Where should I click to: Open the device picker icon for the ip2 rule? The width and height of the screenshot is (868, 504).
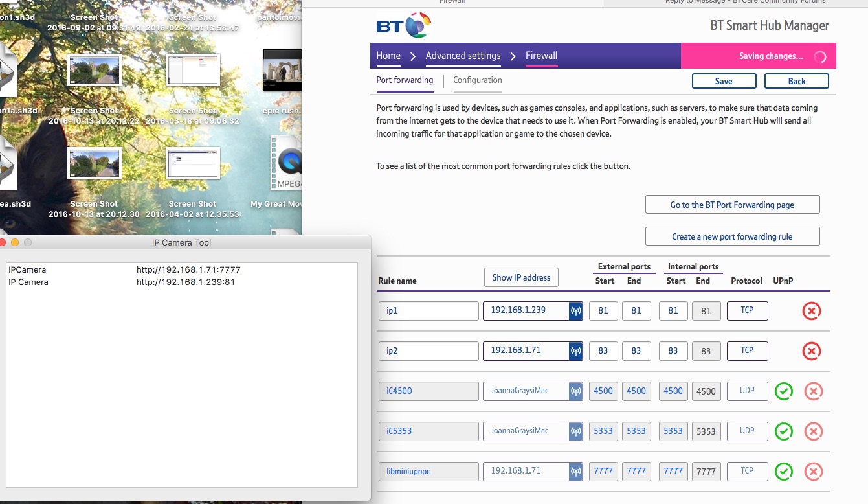pyautogui.click(x=575, y=350)
